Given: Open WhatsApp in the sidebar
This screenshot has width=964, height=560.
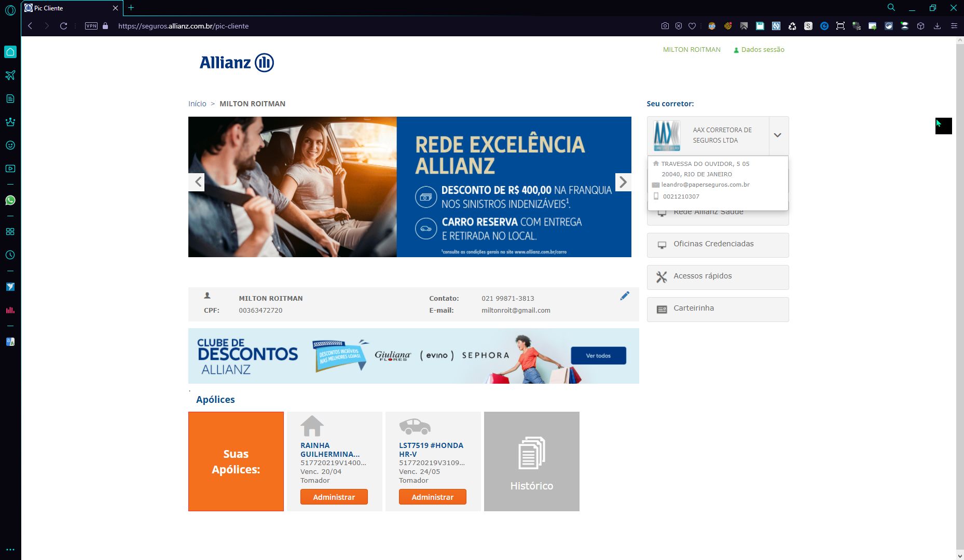Looking at the screenshot, I should click(x=10, y=200).
